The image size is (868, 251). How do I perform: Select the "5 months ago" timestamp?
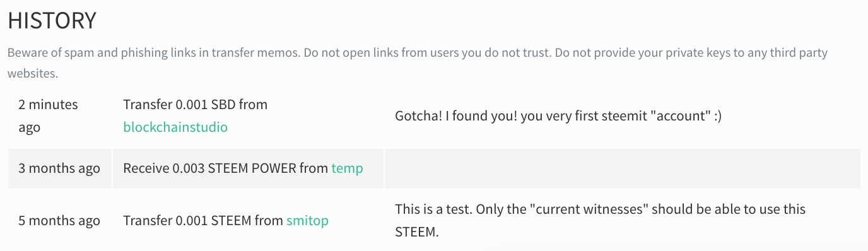59,221
